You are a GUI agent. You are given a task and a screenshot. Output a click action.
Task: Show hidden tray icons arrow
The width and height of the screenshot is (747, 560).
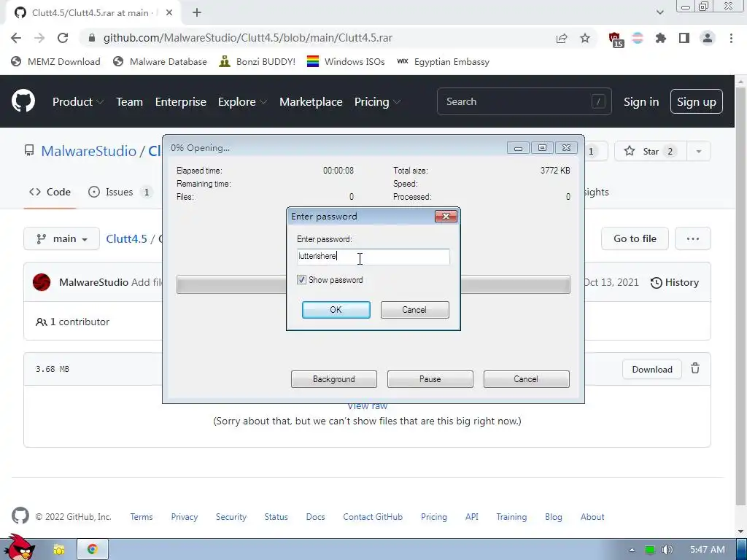coord(632,550)
